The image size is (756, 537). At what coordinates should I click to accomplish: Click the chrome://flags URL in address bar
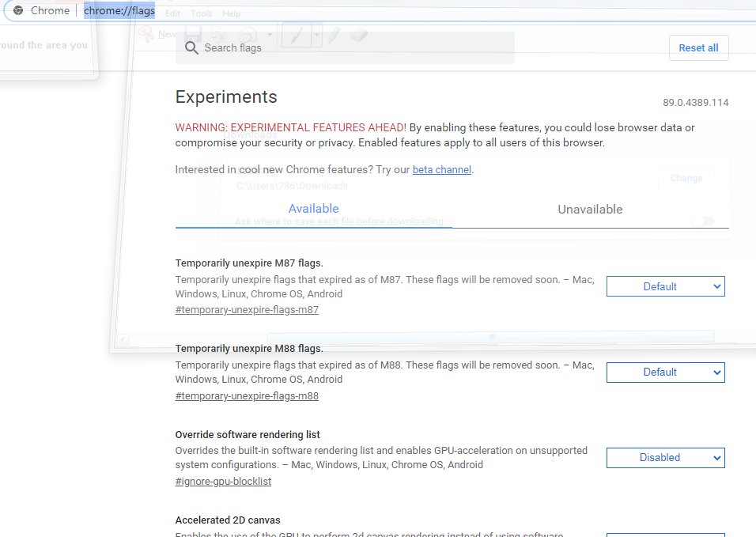119,10
